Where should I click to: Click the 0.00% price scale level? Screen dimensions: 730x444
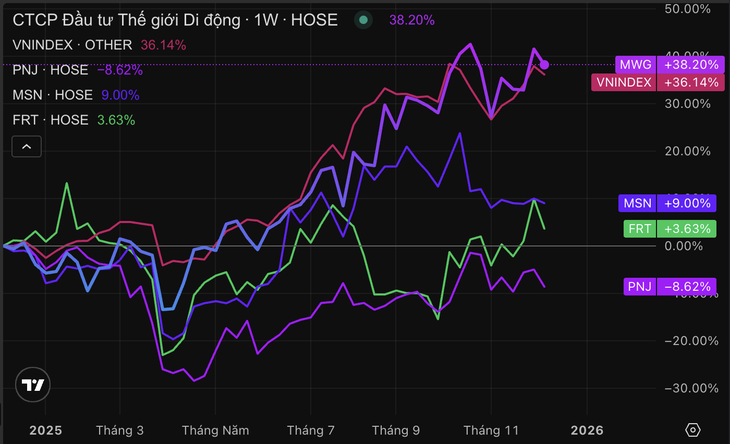point(690,246)
